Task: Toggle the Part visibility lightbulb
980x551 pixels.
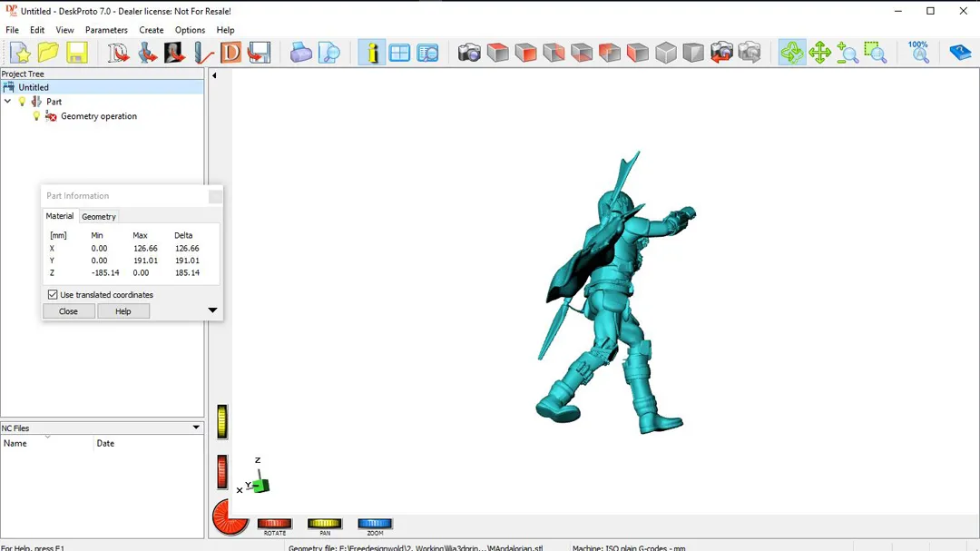Action: click(x=22, y=102)
